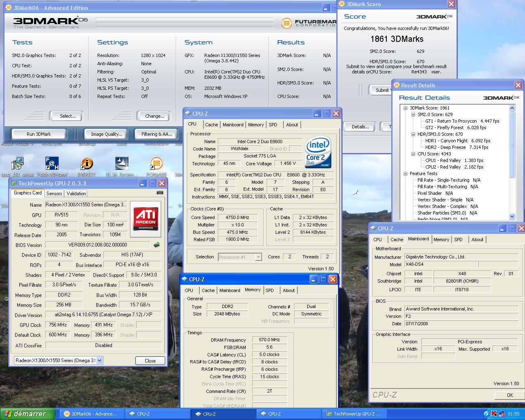Image resolution: width=525 pixels, height=420 pixels.
Task: Select CPU1 - Red Valley result row
Action: [454, 160]
